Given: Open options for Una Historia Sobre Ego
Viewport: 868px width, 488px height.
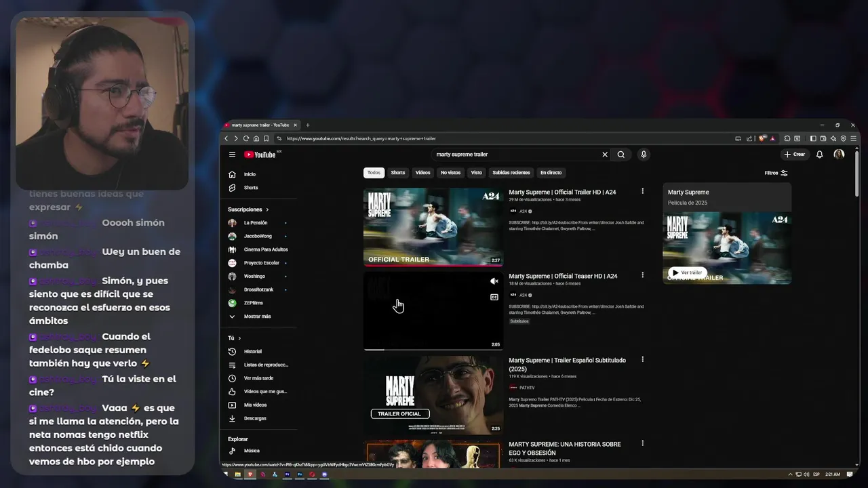Looking at the screenshot, I should click(643, 443).
